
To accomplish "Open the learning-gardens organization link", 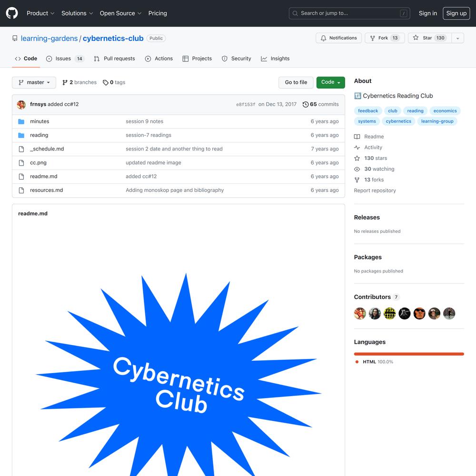I will pyautogui.click(x=49, y=39).
